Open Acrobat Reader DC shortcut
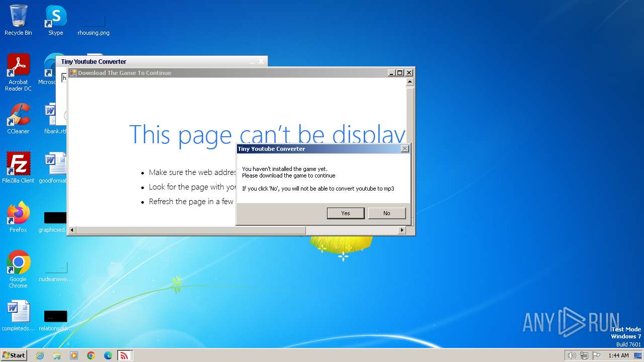This screenshot has height=362, width=644. 18,72
